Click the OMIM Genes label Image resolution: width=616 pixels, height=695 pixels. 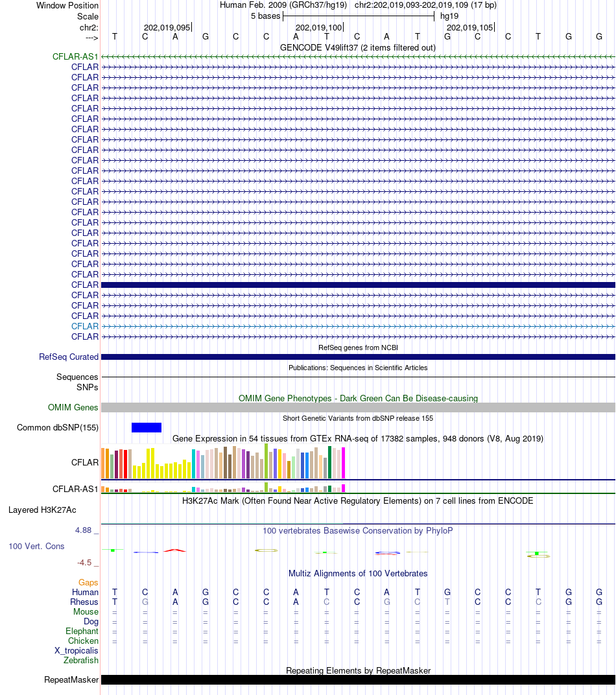(x=73, y=407)
